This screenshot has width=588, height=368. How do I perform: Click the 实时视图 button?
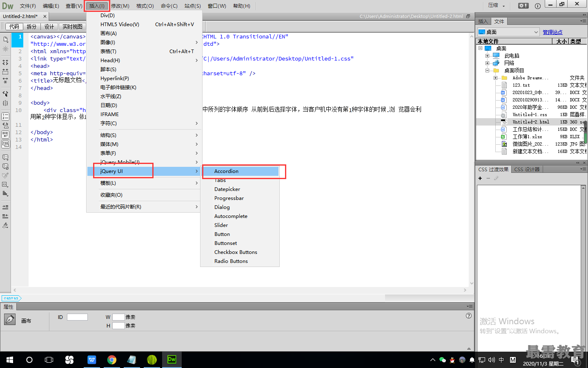pyautogui.click(x=72, y=27)
